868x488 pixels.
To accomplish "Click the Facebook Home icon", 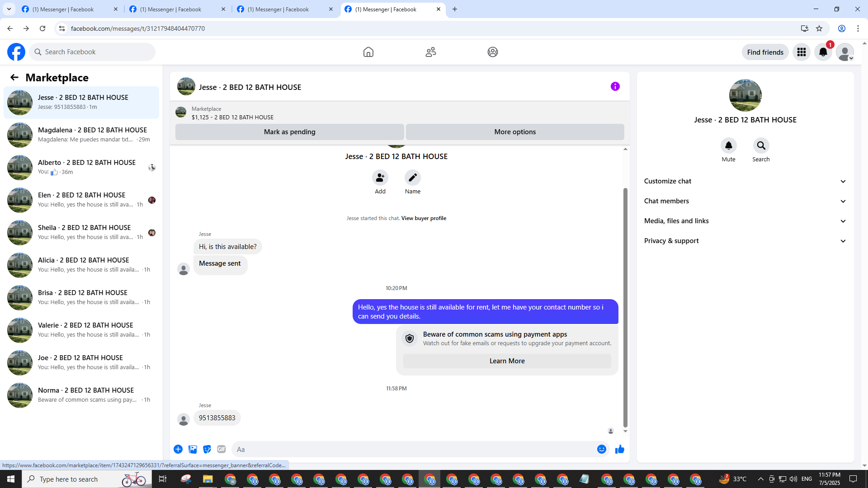I will click(368, 52).
